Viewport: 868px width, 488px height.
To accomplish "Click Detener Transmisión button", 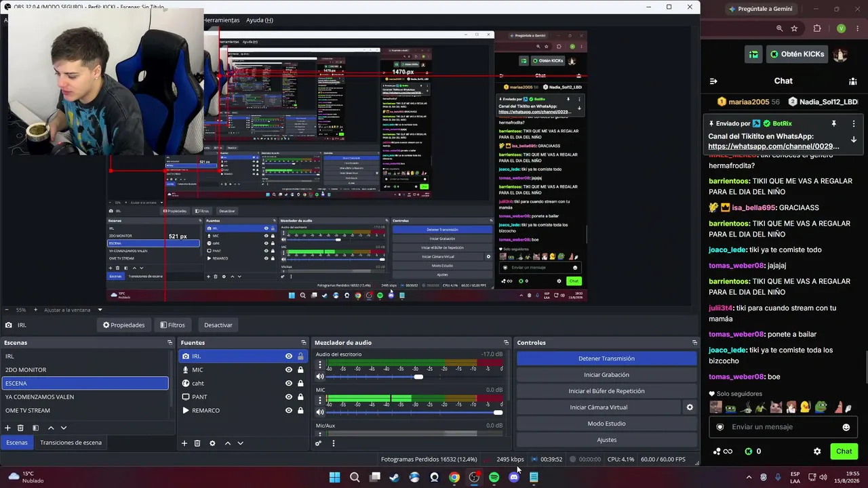I will (x=607, y=359).
